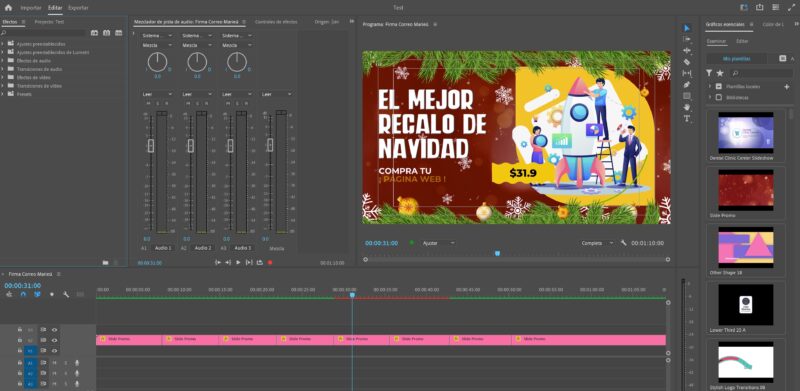
Task: Go to In point in mixer
Action: pyautogui.click(x=218, y=262)
